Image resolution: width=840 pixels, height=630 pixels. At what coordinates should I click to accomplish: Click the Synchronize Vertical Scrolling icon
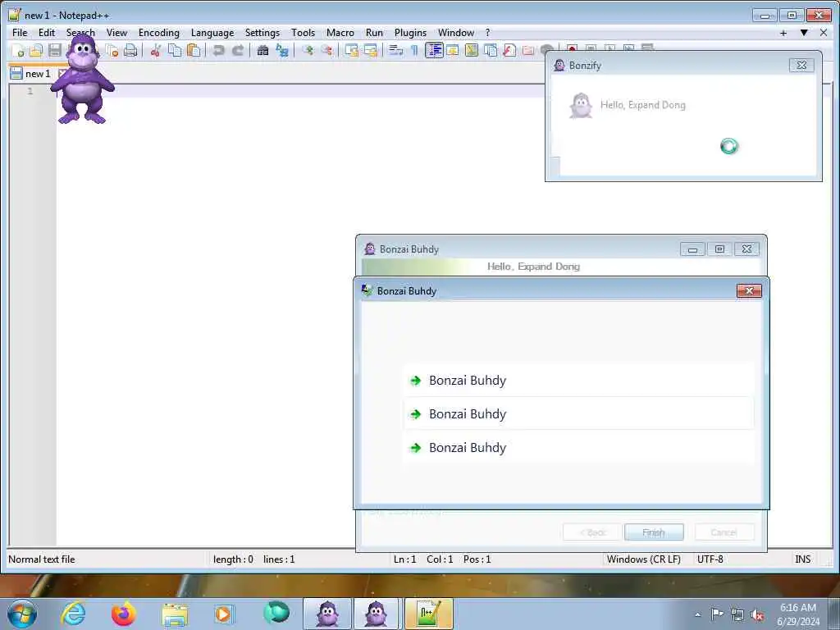(351, 50)
